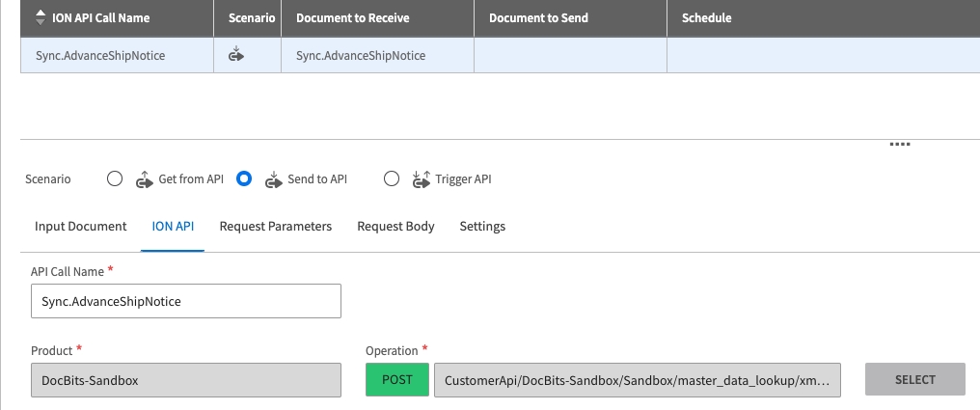Image resolution: width=980 pixels, height=410 pixels.
Task: Click the Trigger API scenario icon
Action: tap(421, 178)
